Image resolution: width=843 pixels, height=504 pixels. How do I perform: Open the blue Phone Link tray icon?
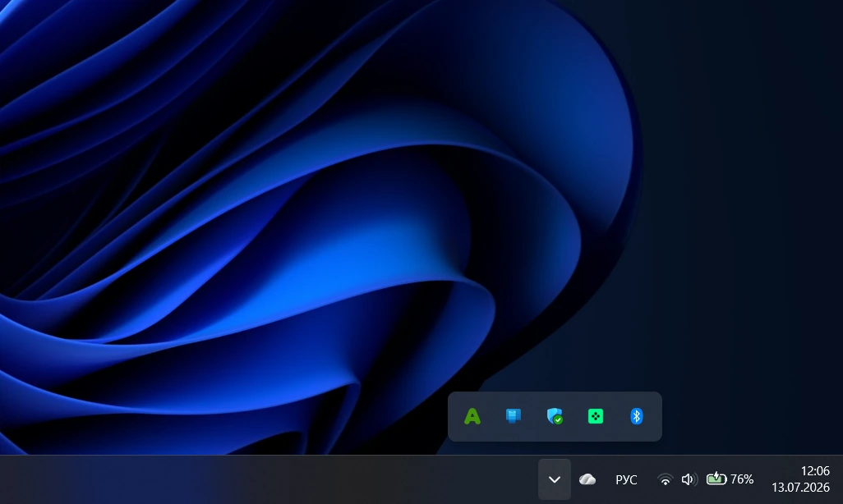514,416
